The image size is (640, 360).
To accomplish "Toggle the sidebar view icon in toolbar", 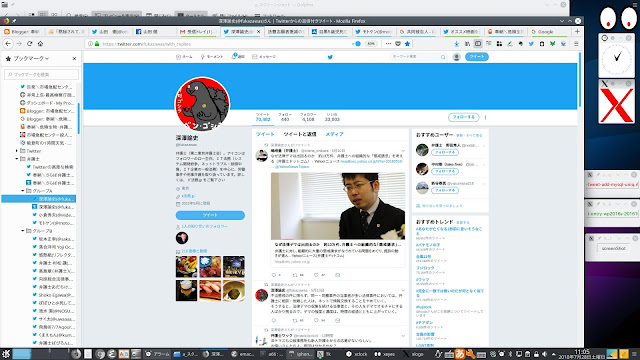I will coord(478,44).
